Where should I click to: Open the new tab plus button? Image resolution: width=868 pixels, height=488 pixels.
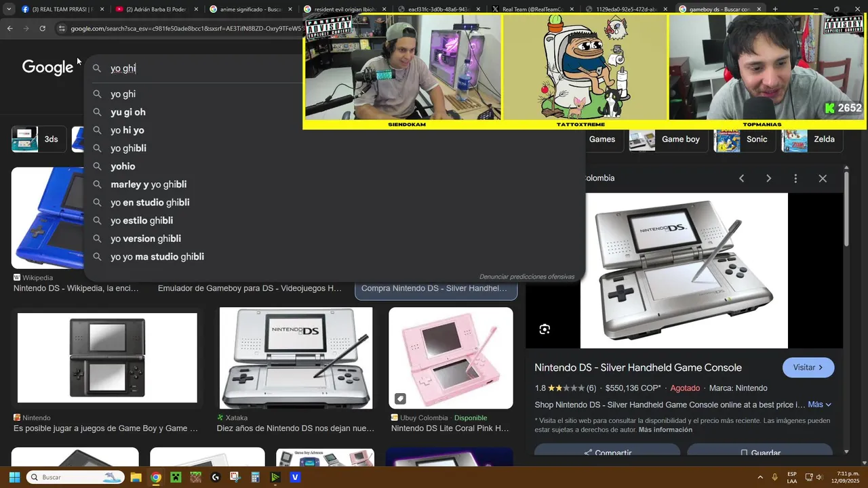(x=775, y=9)
